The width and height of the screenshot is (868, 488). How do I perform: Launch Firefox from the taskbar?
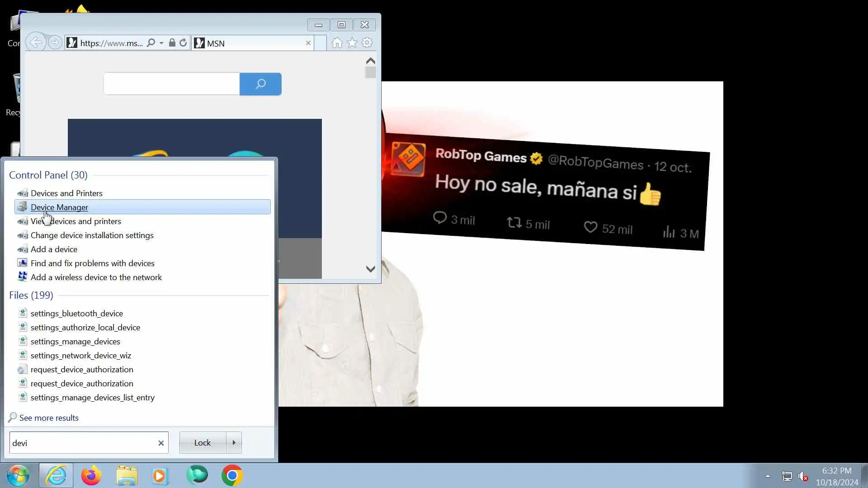coord(91,476)
